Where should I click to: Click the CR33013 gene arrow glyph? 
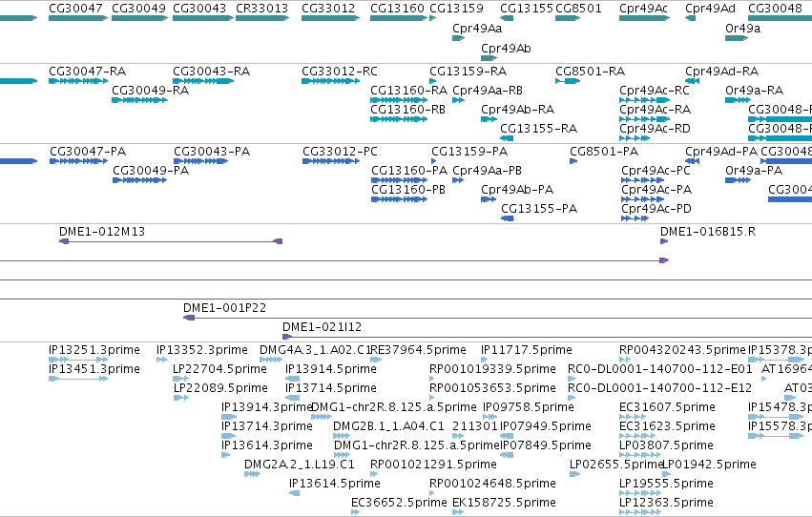click(262, 19)
